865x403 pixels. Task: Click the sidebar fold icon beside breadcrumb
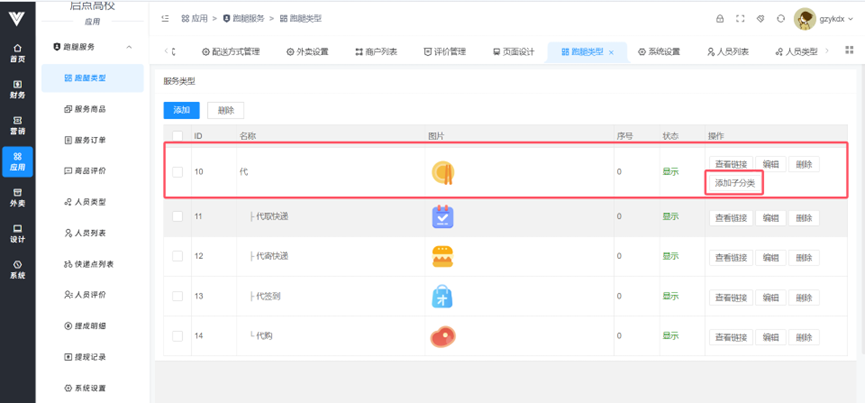pos(165,18)
